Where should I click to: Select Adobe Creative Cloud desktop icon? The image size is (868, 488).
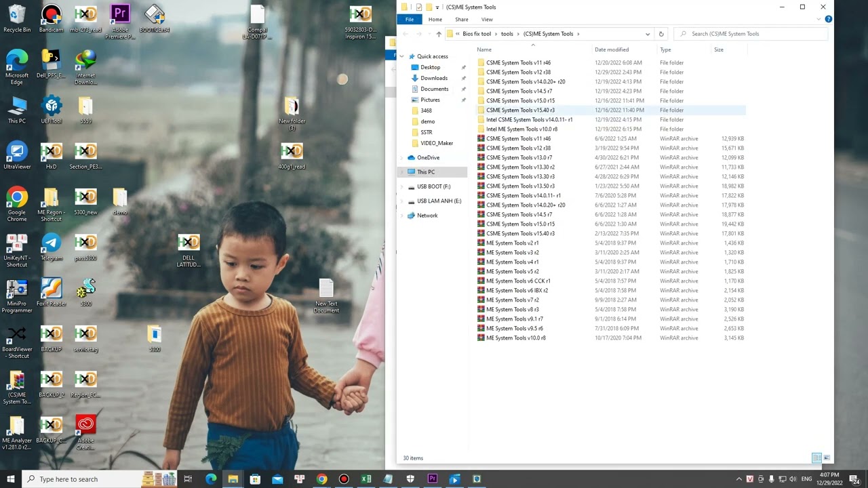tap(85, 432)
